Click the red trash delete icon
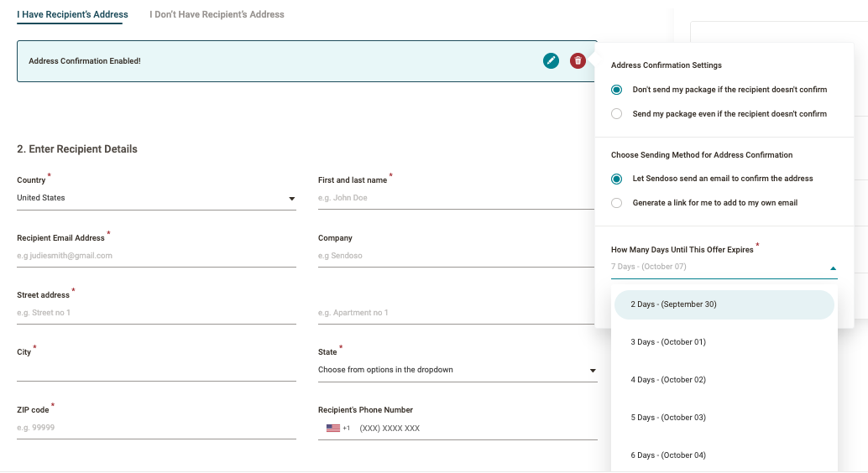This screenshot has height=473, width=868. [578, 60]
